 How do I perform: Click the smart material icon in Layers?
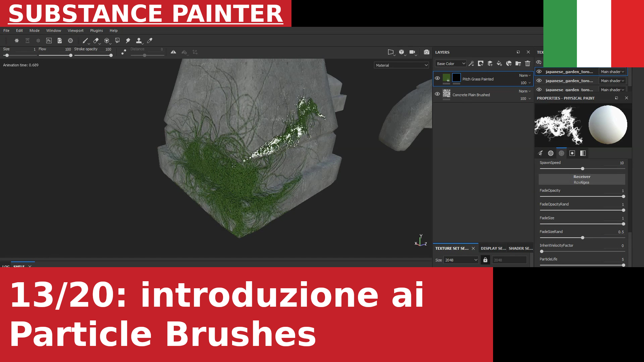(x=509, y=63)
